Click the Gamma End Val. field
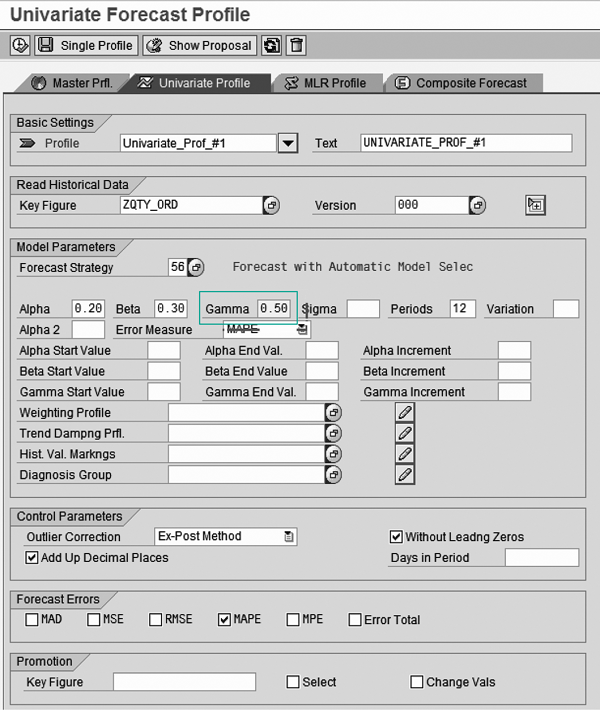Image resolution: width=600 pixels, height=710 pixels. tap(322, 392)
